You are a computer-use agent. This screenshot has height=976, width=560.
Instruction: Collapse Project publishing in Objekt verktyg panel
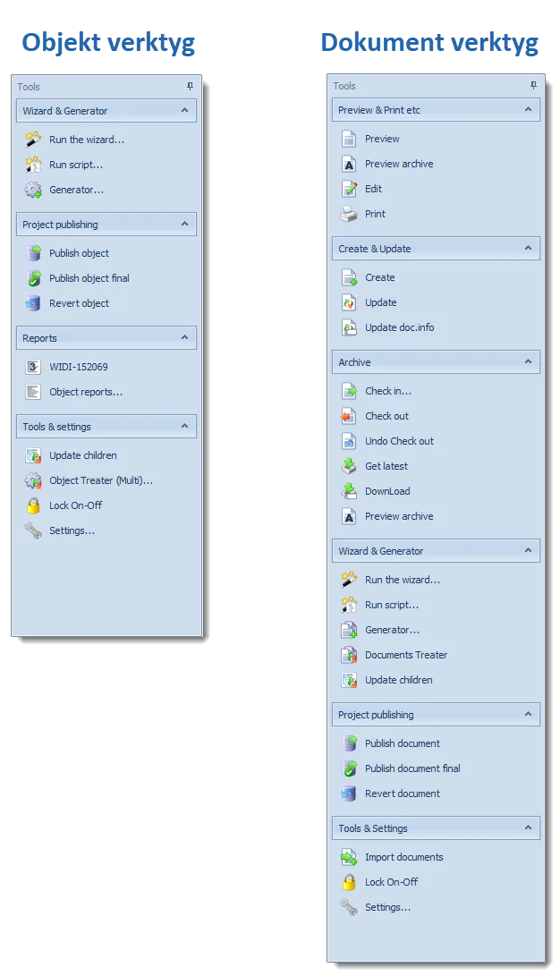point(185,224)
